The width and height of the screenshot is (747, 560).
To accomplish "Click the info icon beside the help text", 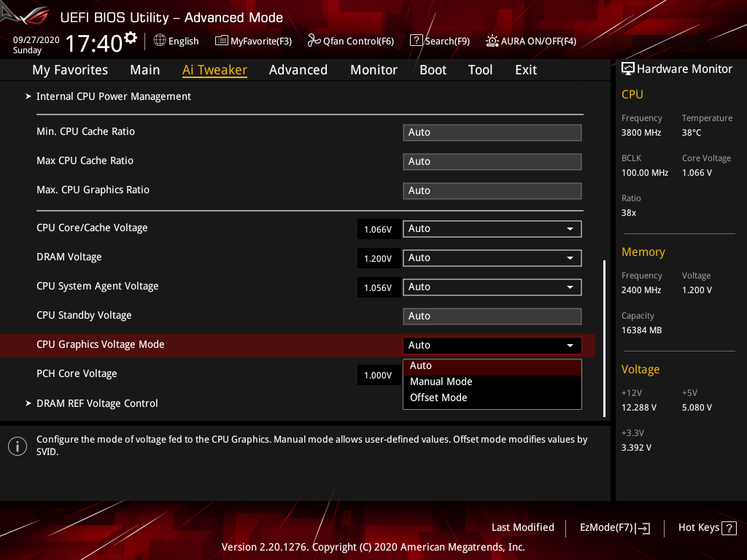I will pos(18,446).
